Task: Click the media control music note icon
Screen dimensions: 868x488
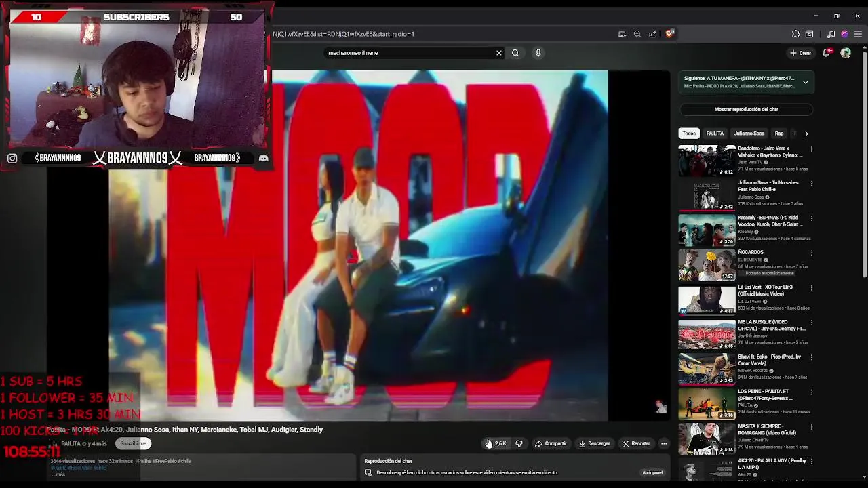Action: click(x=831, y=34)
